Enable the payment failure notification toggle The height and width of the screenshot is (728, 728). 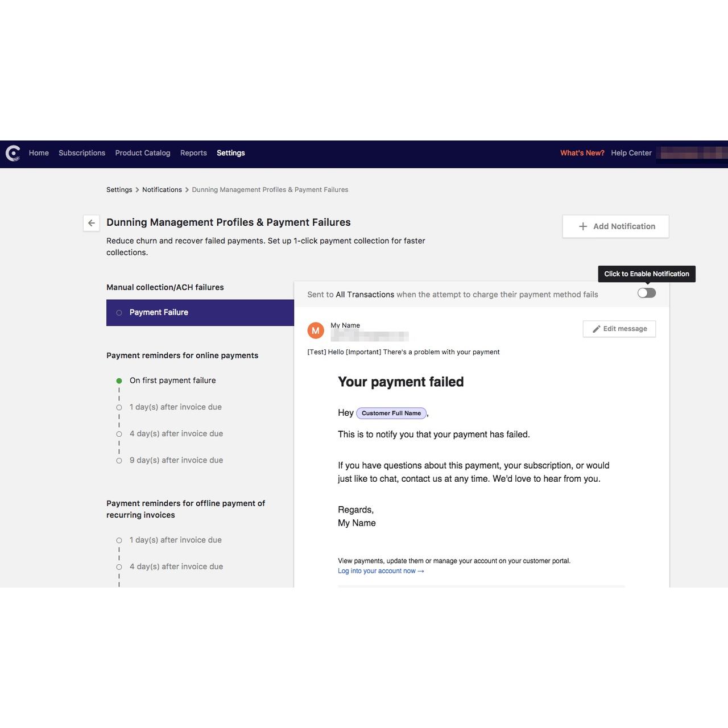coord(647,293)
